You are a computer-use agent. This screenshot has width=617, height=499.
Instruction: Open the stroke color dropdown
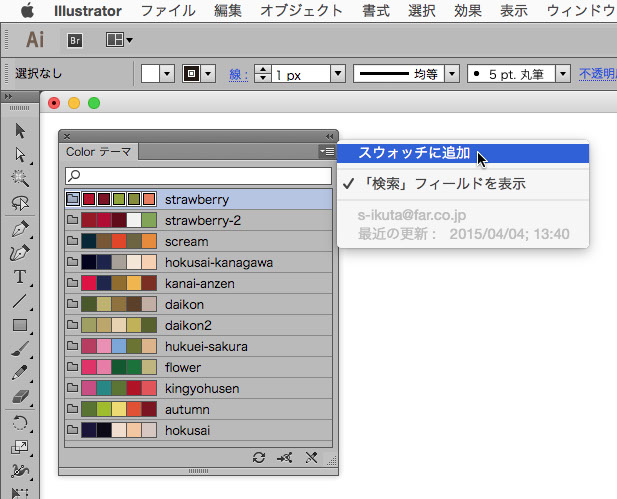208,74
